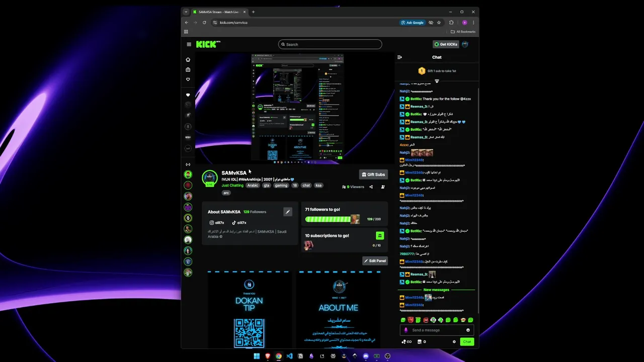Go back in Chrome
This screenshot has width=644, height=362.
point(187,23)
